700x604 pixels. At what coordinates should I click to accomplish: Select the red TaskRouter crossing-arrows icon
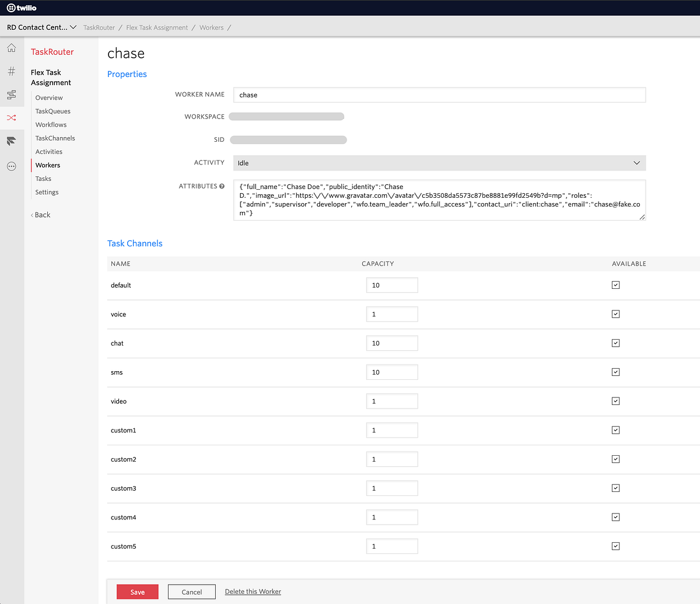11,117
